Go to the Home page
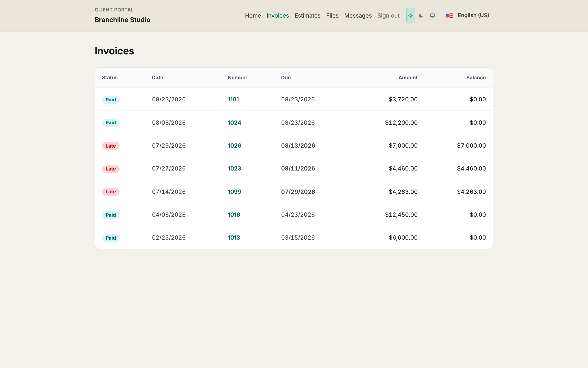 coord(253,16)
